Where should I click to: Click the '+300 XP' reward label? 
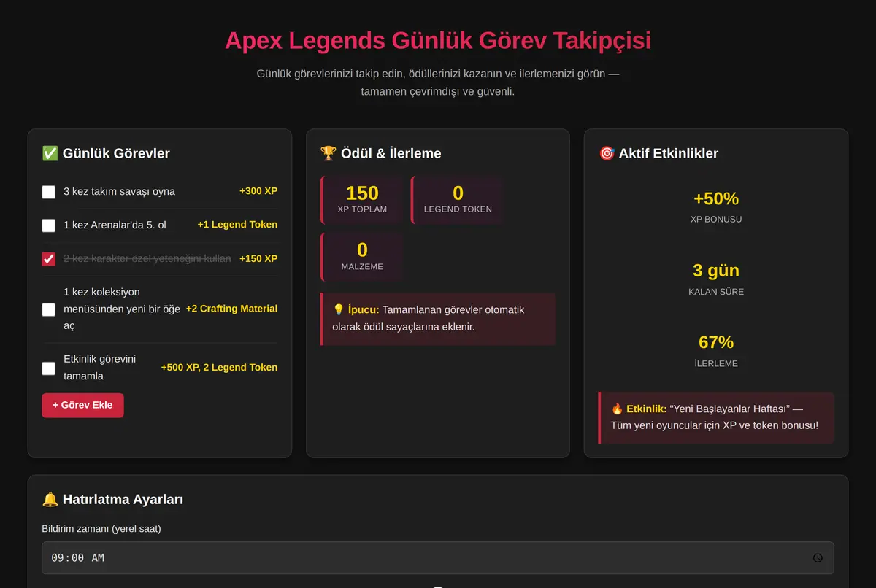click(x=258, y=191)
